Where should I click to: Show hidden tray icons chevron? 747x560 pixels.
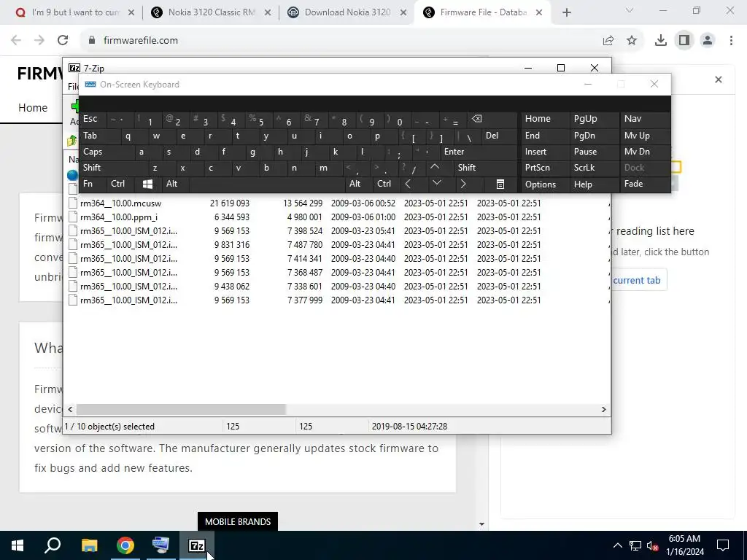tap(617, 545)
